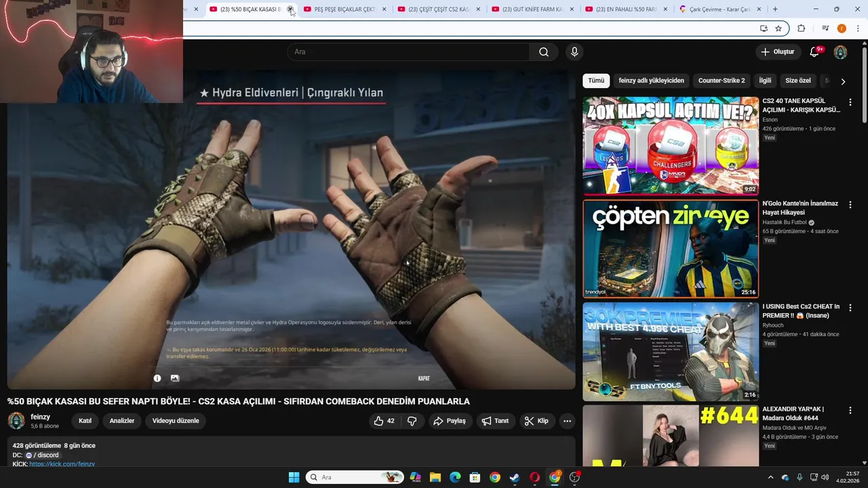Viewport: 868px width, 488px height.
Task: Open kick.com/feinzy link in description
Action: [x=62, y=464]
